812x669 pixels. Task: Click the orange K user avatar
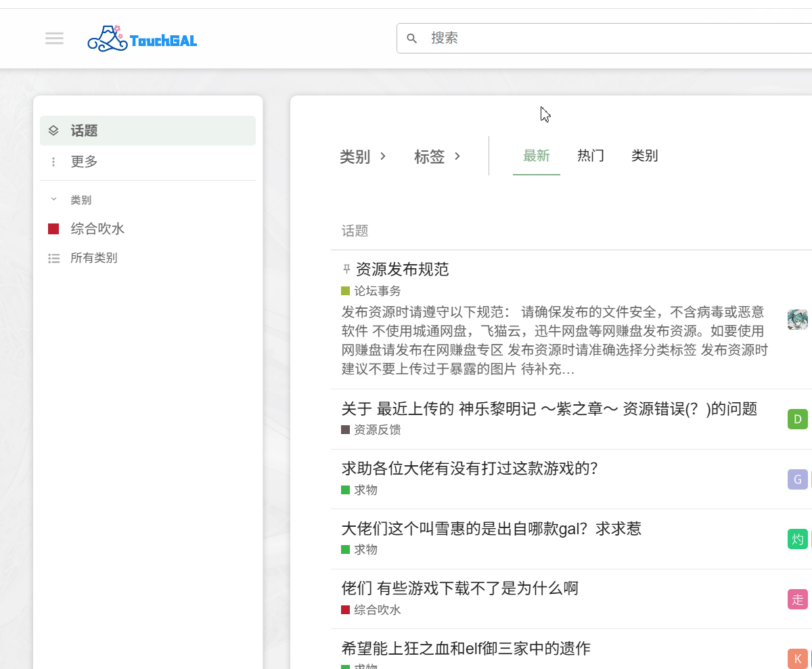(797, 658)
